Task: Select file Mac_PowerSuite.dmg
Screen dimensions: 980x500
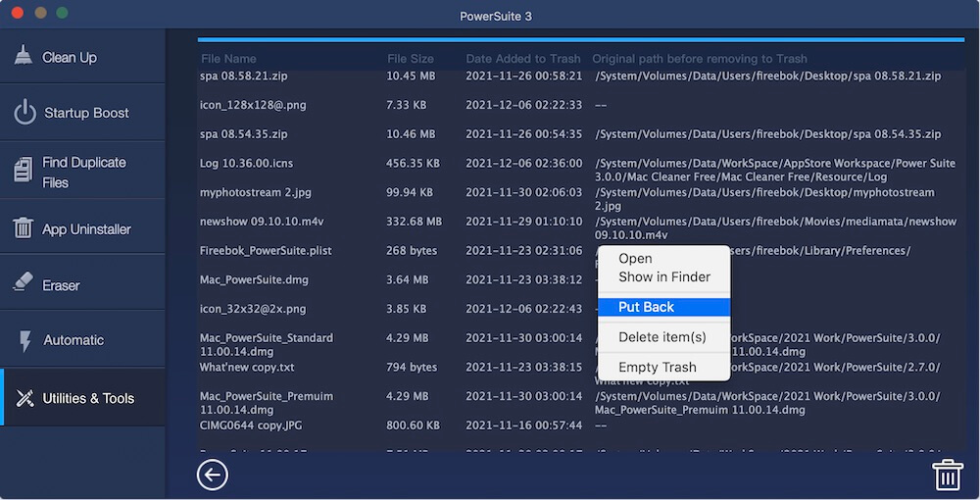Action: [254, 280]
